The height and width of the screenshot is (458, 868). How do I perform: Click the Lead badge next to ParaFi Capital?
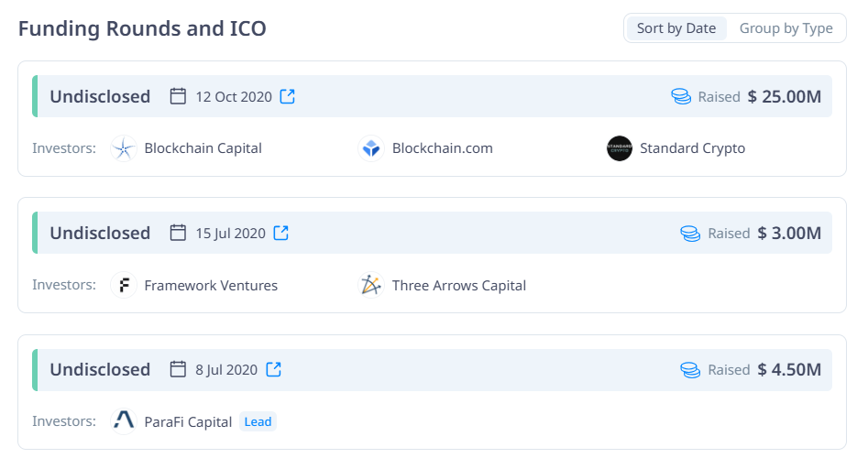pyautogui.click(x=258, y=421)
